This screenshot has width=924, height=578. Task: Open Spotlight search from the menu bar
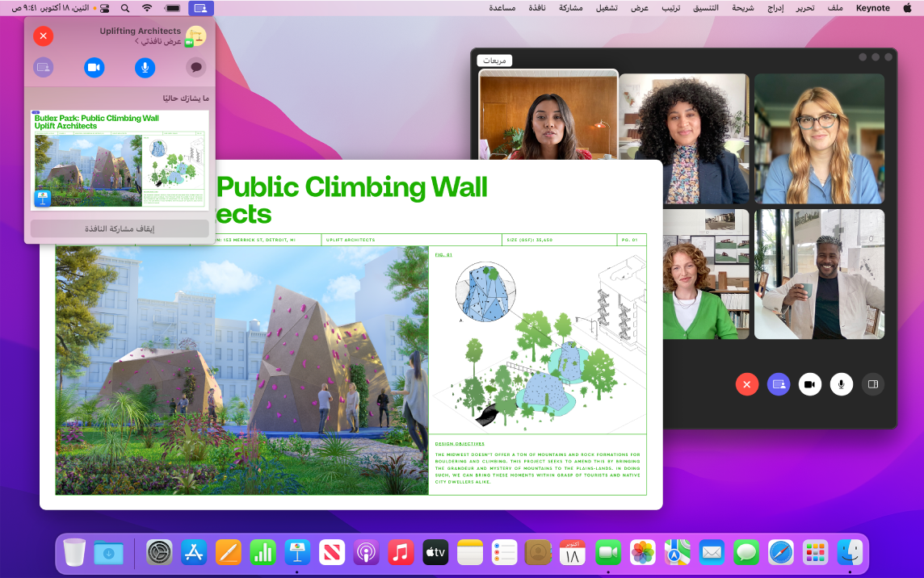(125, 8)
